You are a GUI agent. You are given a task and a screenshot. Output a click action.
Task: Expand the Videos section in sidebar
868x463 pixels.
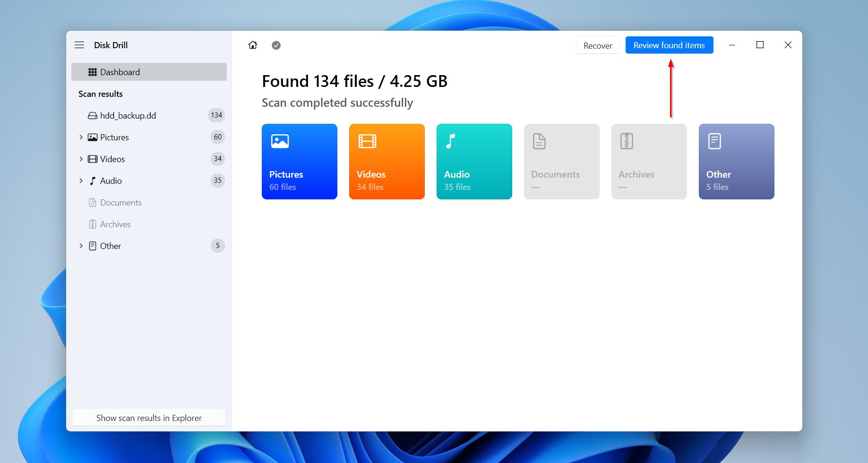80,159
